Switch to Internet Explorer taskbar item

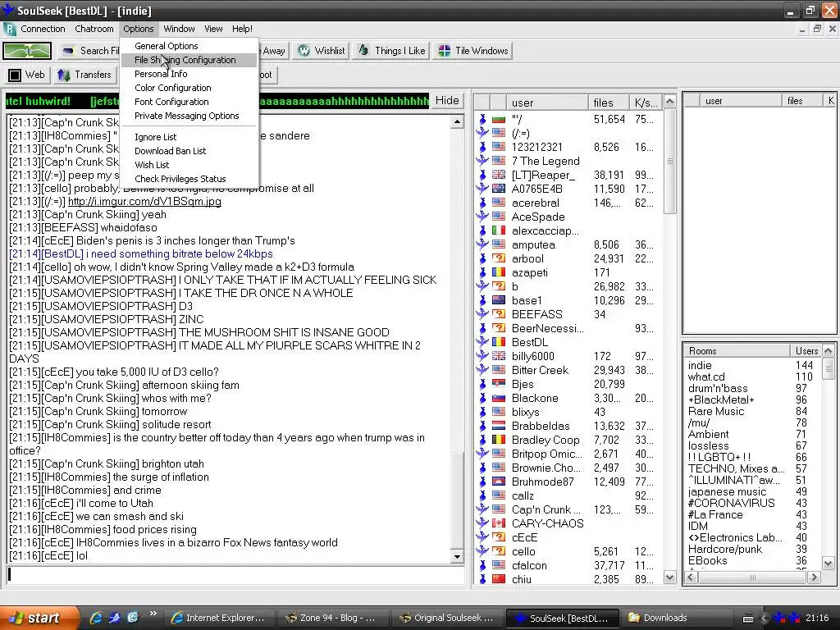tap(219, 618)
